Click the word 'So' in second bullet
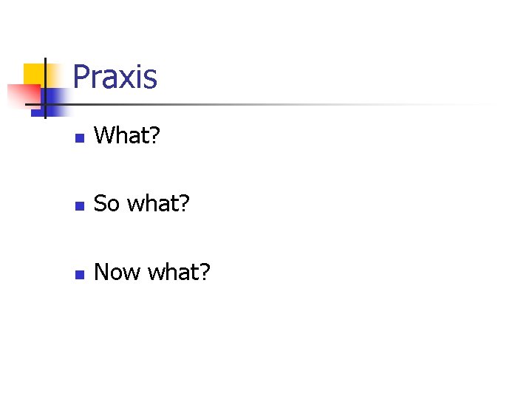This screenshot has width=532, height=399. coord(107,204)
